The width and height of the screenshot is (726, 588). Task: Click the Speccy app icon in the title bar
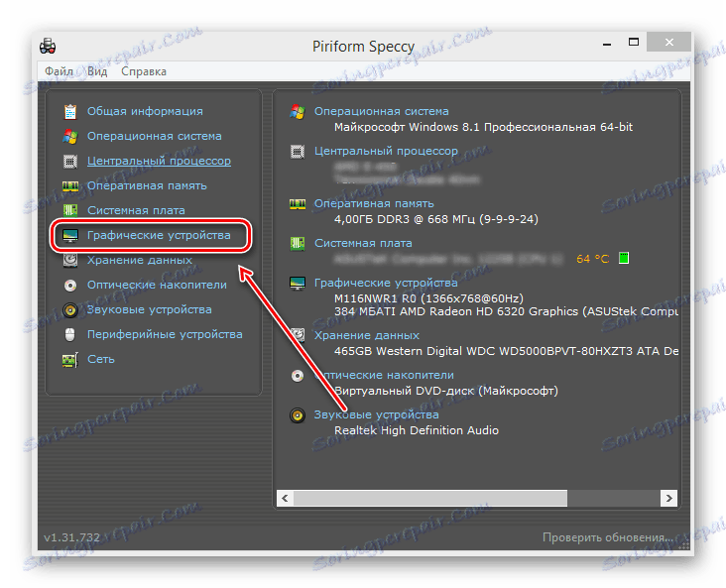tap(48, 46)
